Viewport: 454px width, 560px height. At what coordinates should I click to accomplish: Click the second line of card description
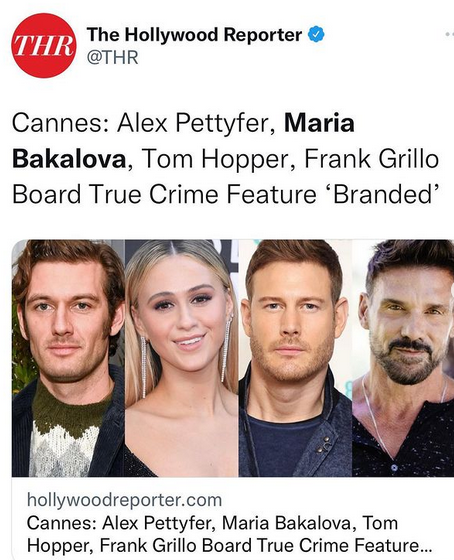pyautogui.click(x=230, y=545)
